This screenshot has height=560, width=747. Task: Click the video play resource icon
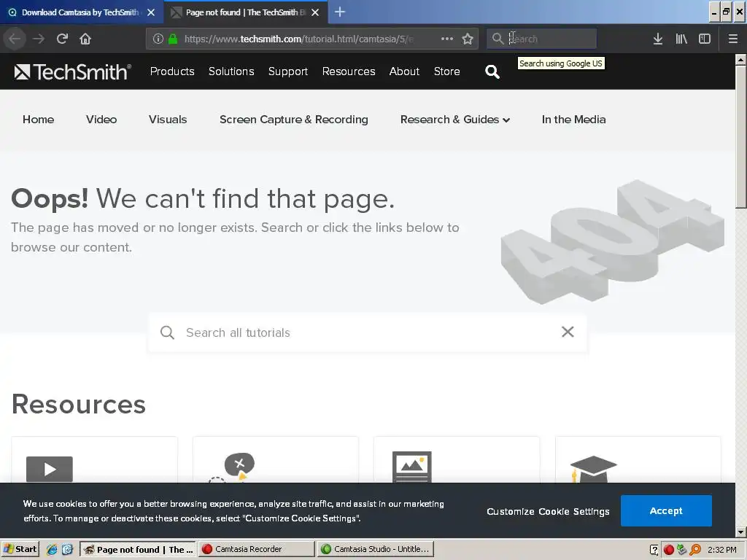[50, 469]
